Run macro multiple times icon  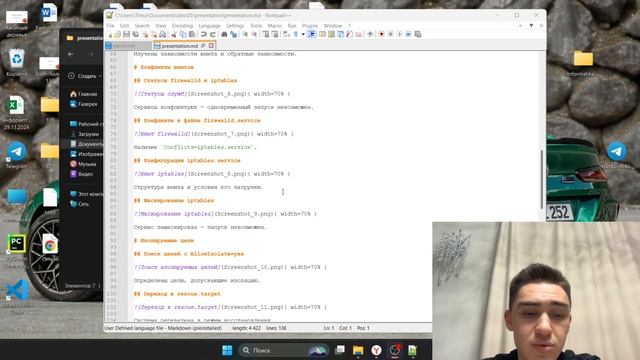[x=409, y=34]
